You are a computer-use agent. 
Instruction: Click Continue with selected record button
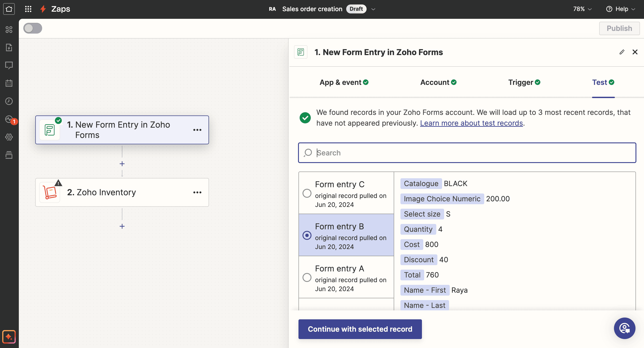tap(360, 329)
